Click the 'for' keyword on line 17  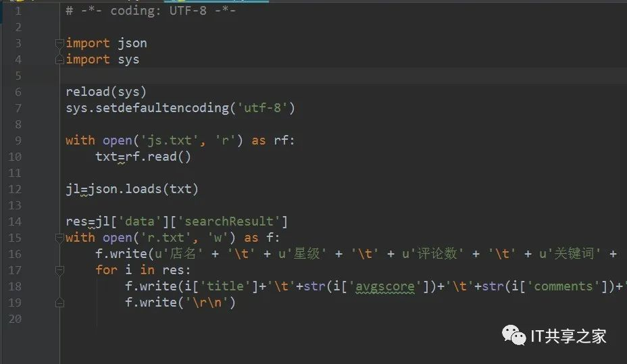coord(106,270)
